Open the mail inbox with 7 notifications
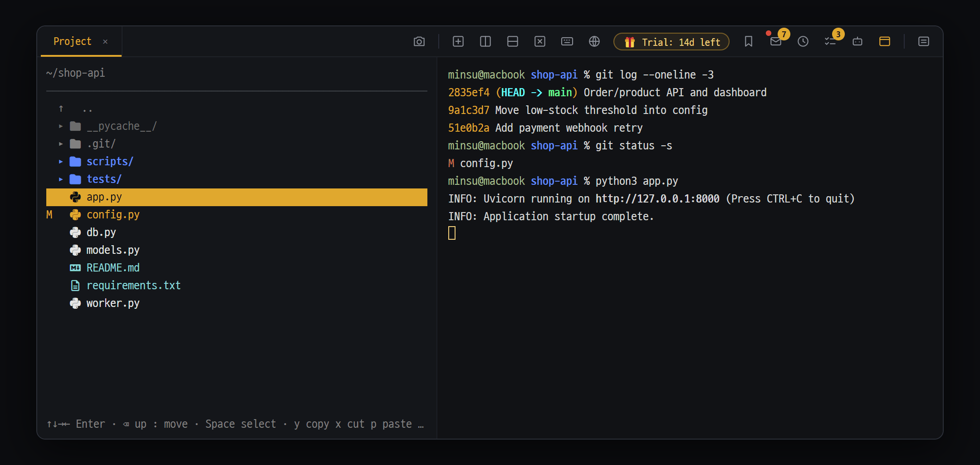Screen dimensions: 980x465 [x=776, y=42]
